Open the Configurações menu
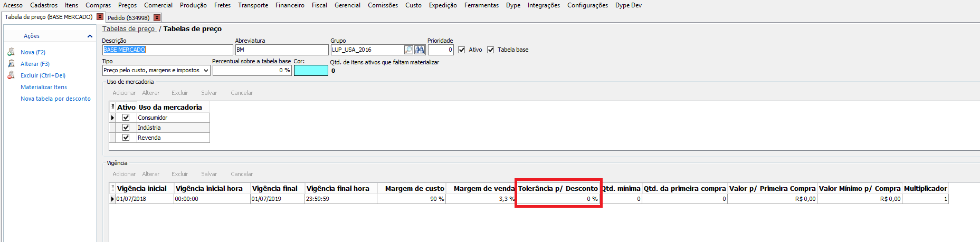Image resolution: width=980 pixels, height=242 pixels. coord(587,5)
